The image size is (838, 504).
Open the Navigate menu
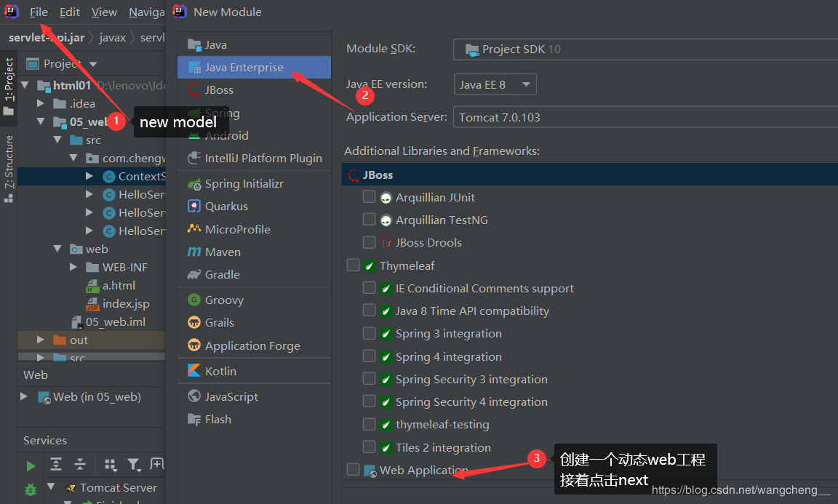click(146, 12)
